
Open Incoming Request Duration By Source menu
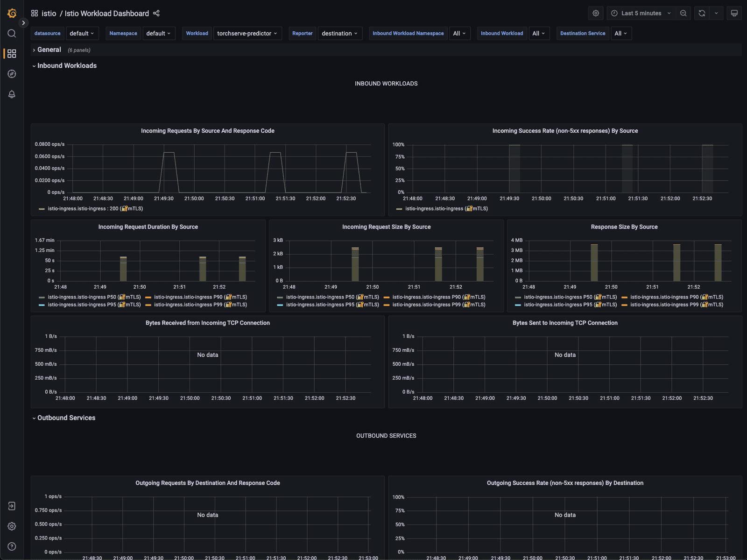[148, 227]
